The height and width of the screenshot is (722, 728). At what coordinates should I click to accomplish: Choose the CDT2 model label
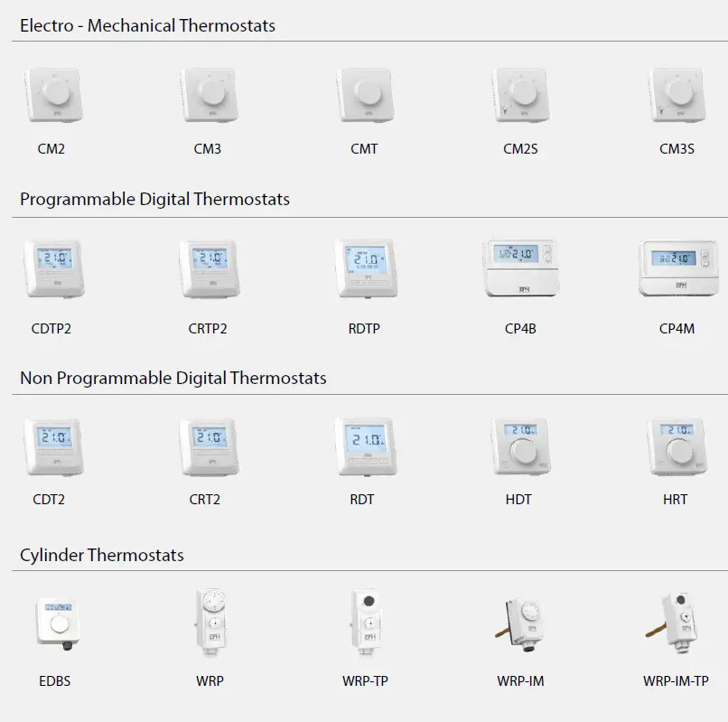(x=49, y=500)
